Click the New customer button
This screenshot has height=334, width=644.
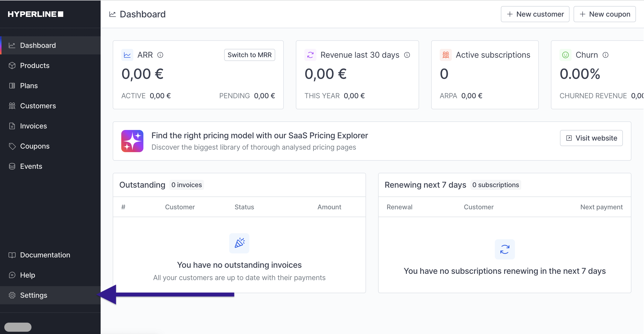[535, 14]
